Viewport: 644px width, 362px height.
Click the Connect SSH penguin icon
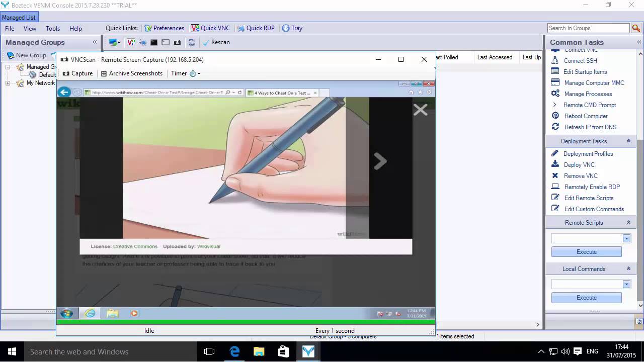click(x=555, y=61)
